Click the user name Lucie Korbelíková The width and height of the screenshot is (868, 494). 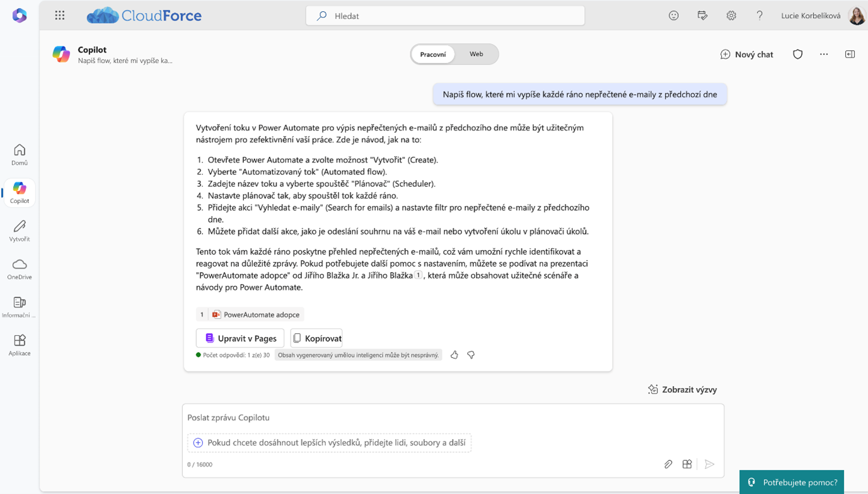coord(811,16)
